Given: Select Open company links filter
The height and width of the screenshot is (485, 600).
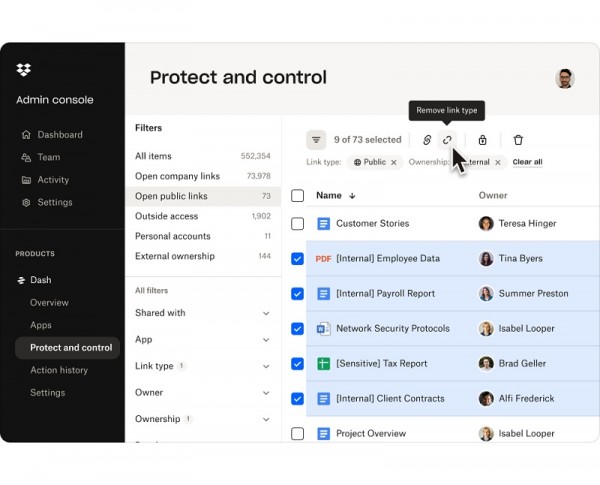Looking at the screenshot, I should 177,176.
